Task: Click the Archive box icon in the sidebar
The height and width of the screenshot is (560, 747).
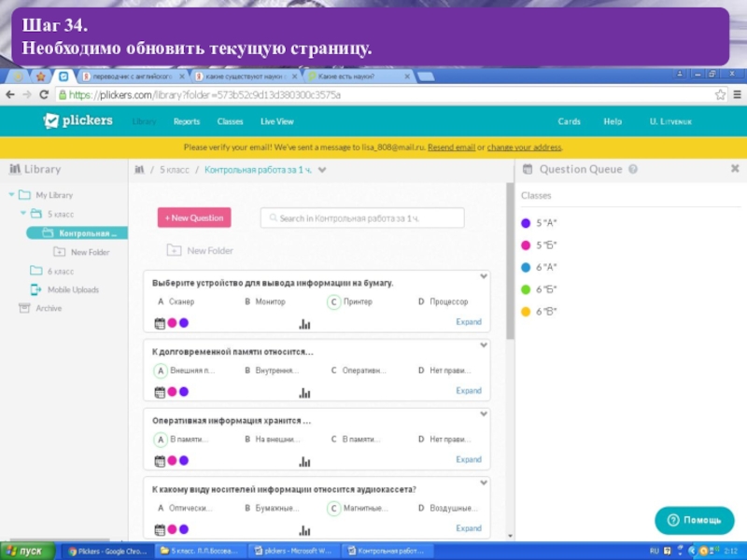Action: click(x=24, y=308)
